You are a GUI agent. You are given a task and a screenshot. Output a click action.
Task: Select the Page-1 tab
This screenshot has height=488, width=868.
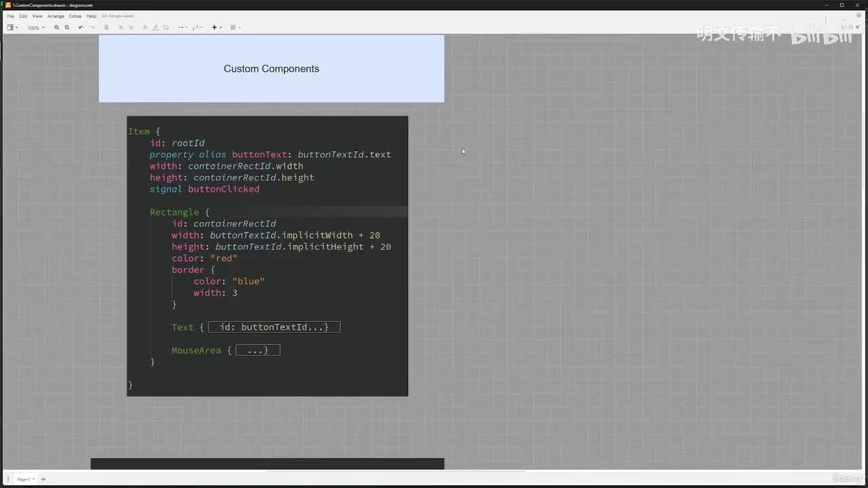pyautogui.click(x=25, y=479)
